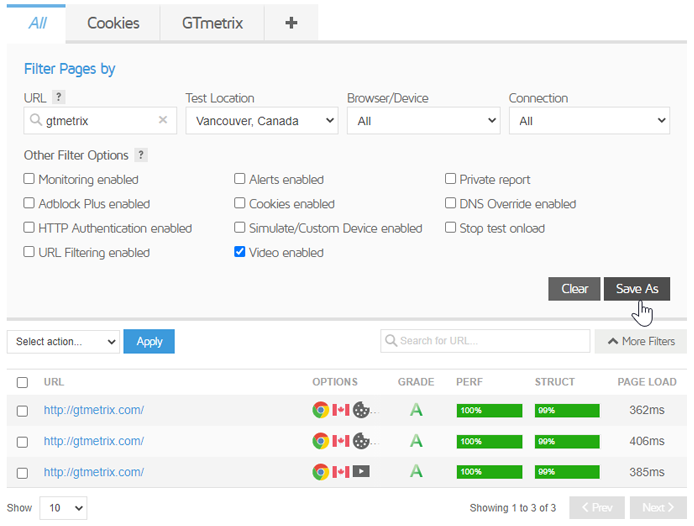Open gtmetrix.com link in 406ms row

click(94, 441)
